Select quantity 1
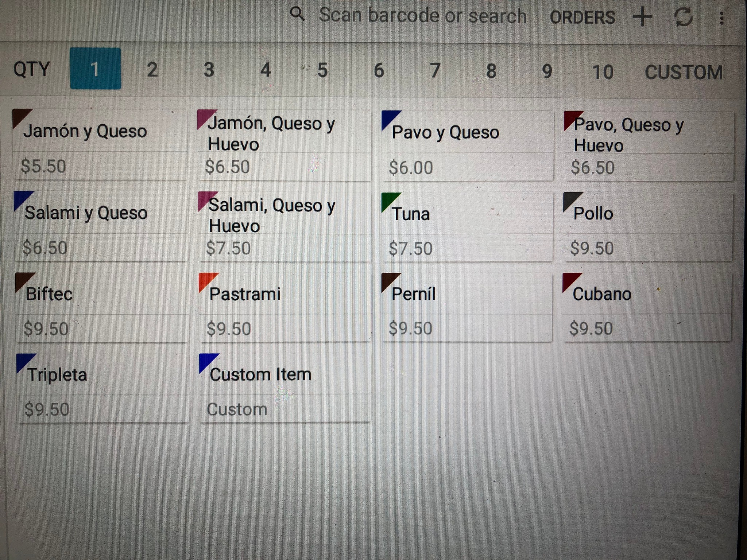 (95, 69)
